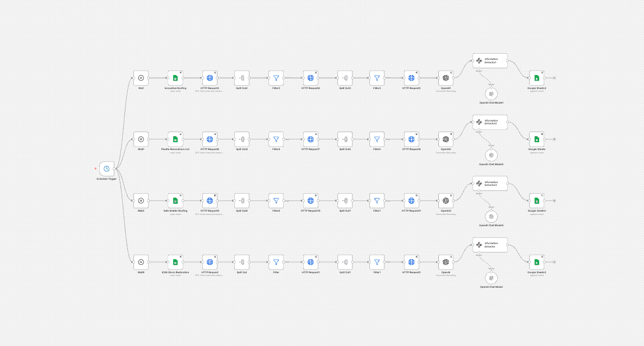Open the OpenAI1 transcribe recording node
This screenshot has width=644, height=346.
(x=446, y=78)
